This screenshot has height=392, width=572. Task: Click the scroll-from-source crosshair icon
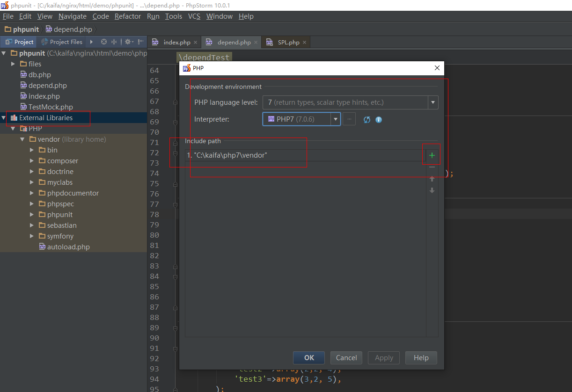coord(104,42)
